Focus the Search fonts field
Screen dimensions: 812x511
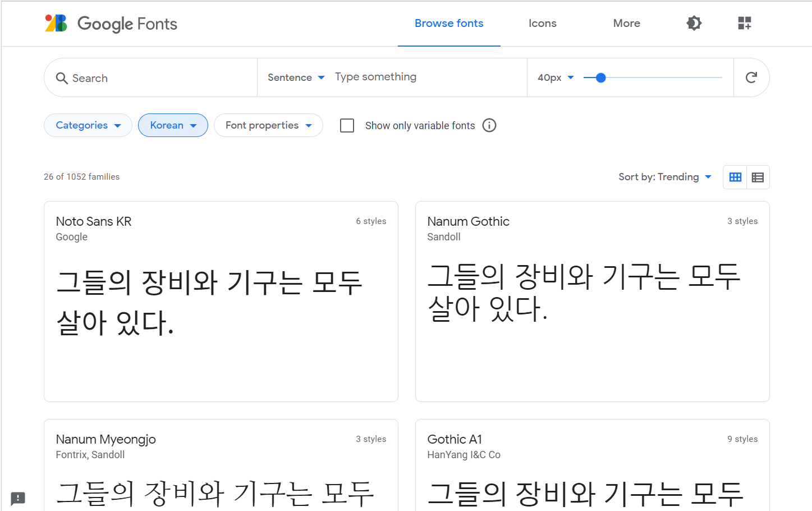(150, 77)
